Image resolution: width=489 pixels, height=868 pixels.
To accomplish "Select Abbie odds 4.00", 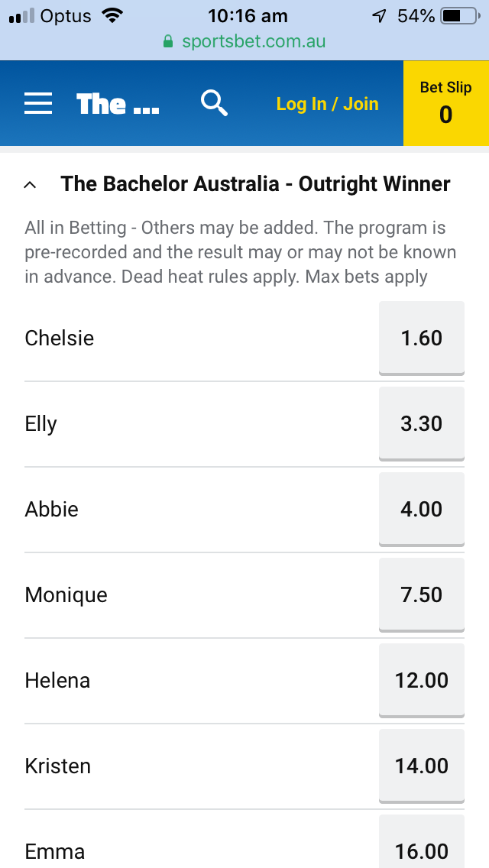I will coord(422,510).
